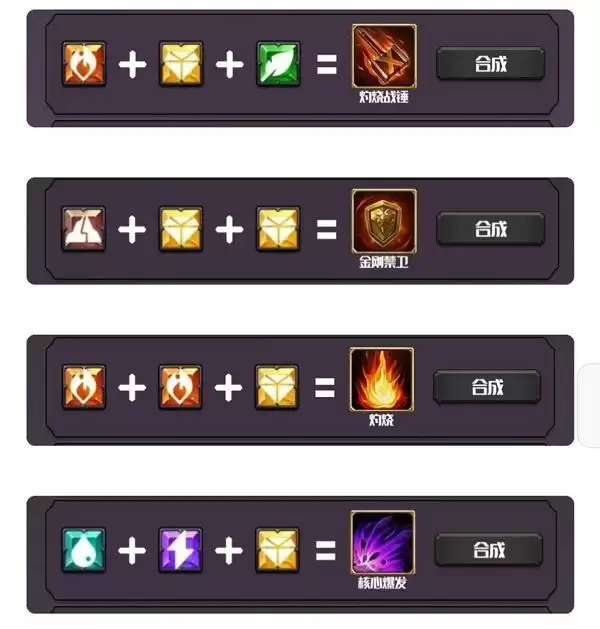Click 合成 button for 核心爆发
The width and height of the screenshot is (600, 629).
click(x=489, y=550)
